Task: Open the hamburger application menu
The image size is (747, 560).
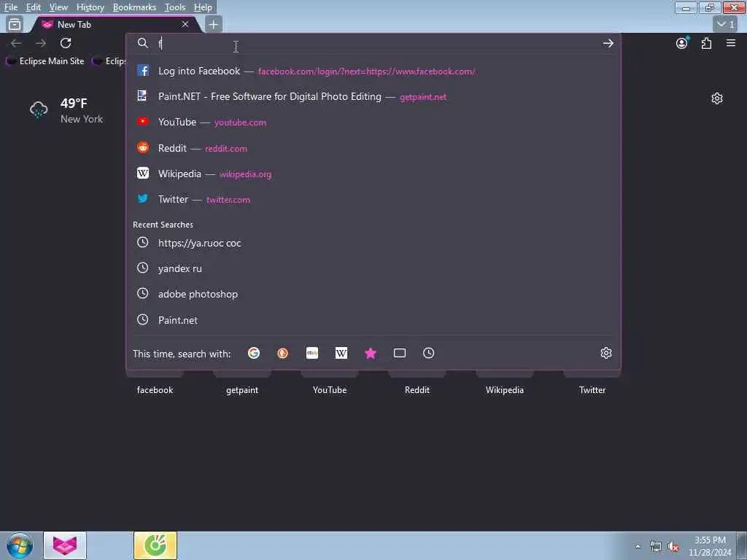Action: [731, 43]
